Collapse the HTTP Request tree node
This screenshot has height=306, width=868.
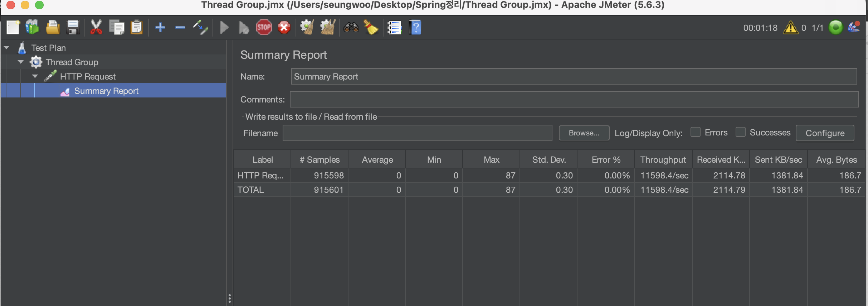point(35,76)
